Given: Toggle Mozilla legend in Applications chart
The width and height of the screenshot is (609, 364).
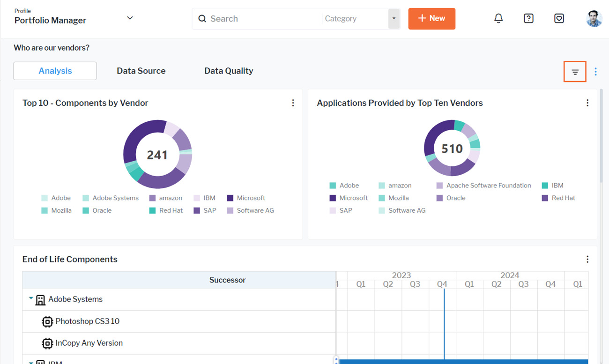Looking at the screenshot, I should click(x=394, y=198).
